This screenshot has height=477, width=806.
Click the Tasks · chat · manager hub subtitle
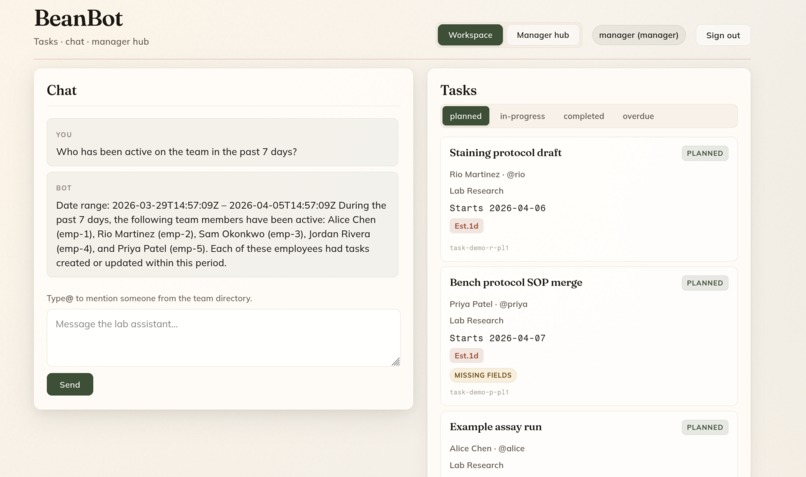(x=91, y=42)
